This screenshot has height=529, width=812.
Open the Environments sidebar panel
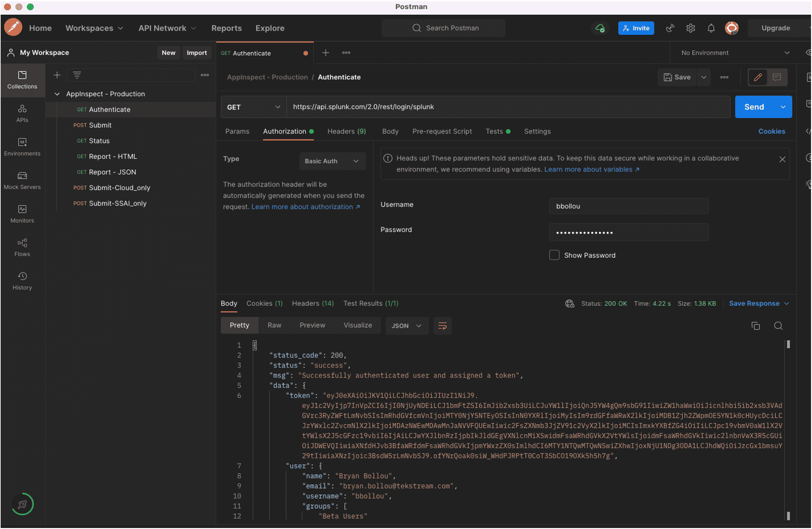22,147
